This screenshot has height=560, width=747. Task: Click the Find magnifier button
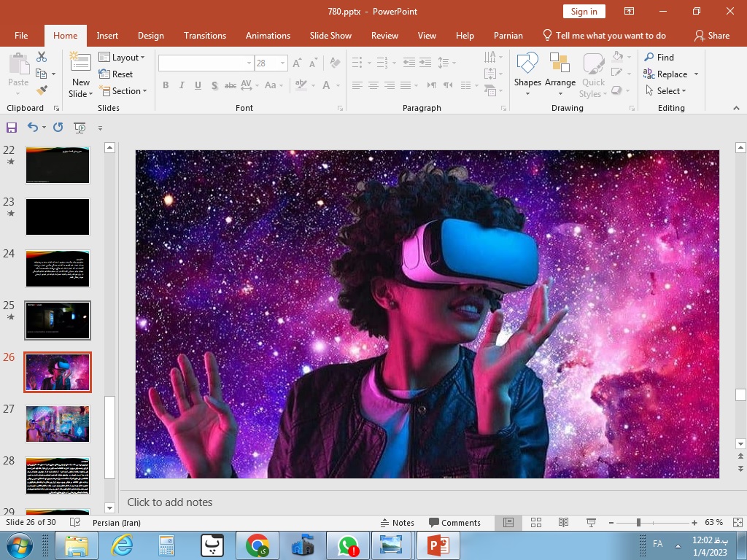tap(659, 57)
